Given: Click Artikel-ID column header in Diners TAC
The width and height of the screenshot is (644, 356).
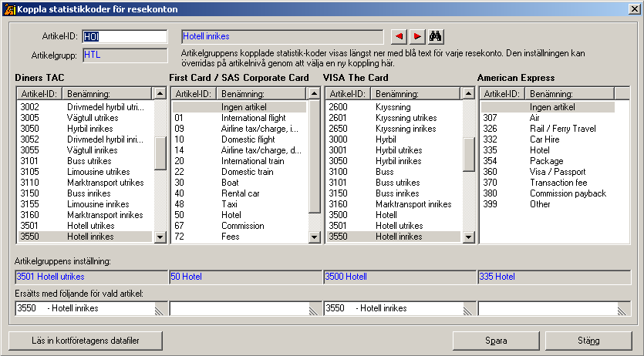Looking at the screenshot, I should tap(39, 94).
